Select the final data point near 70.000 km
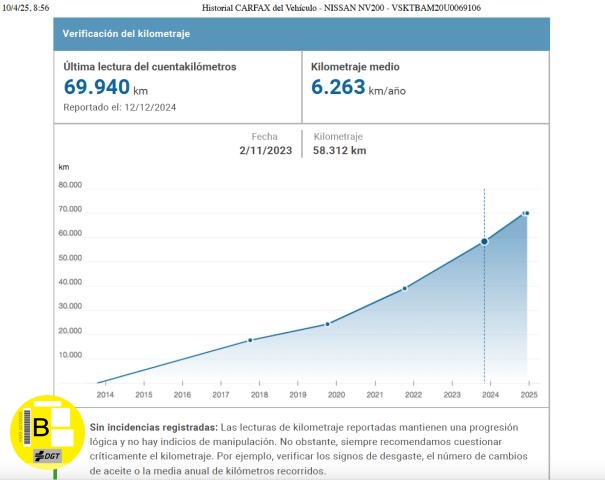Screen dimensions: 605x480 [x=526, y=213]
